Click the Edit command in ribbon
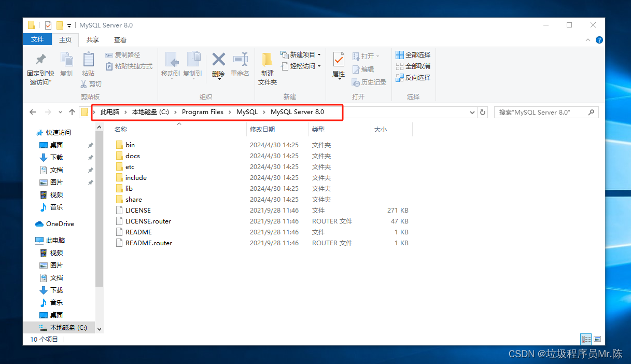This screenshot has width=631, height=364. click(363, 69)
